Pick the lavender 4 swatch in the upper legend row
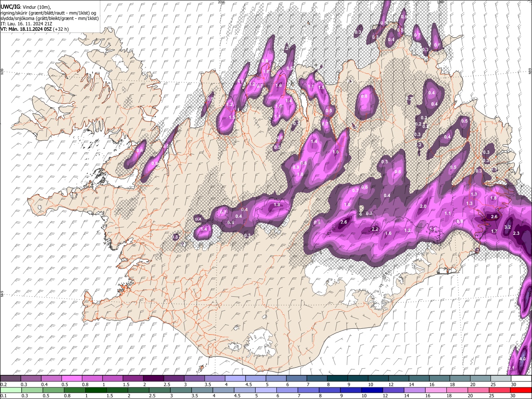532x399 pixels. (x=235, y=379)
